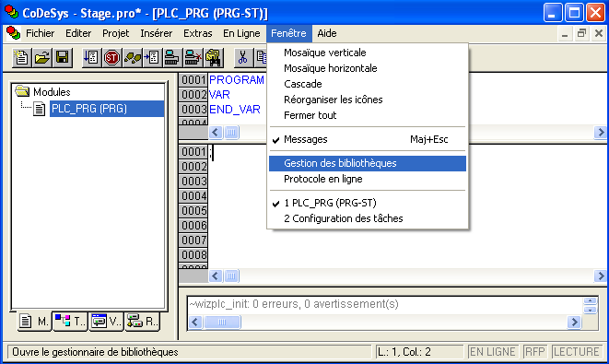
Task: Click the LECTURE status bar indicator
Action: click(x=577, y=352)
